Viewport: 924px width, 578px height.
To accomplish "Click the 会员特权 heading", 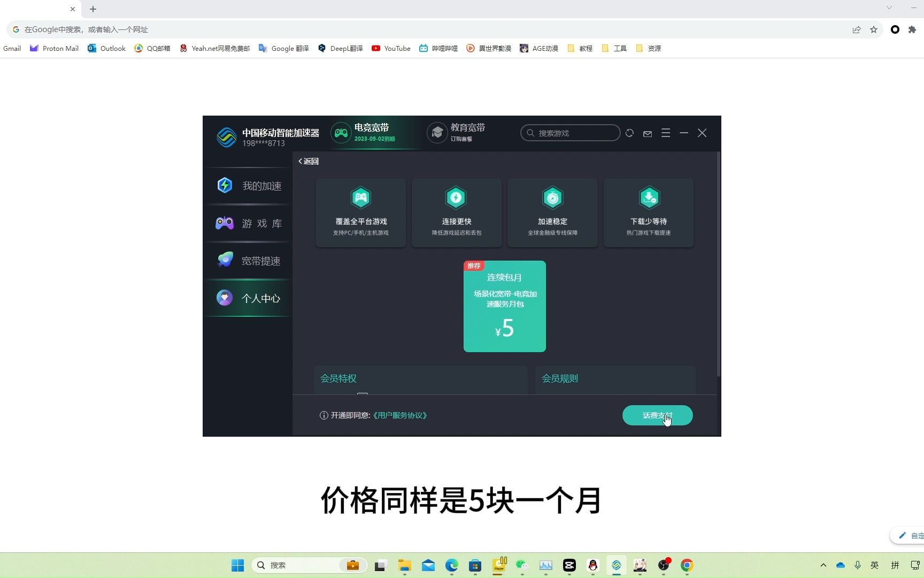I will [338, 378].
